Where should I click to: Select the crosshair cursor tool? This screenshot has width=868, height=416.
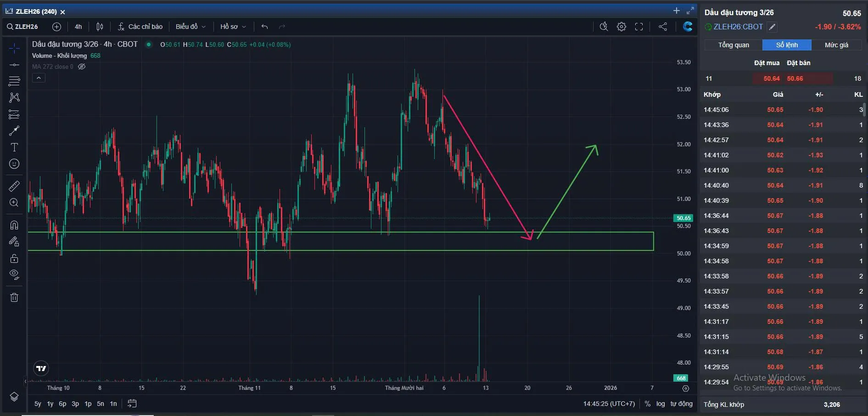[x=14, y=48]
